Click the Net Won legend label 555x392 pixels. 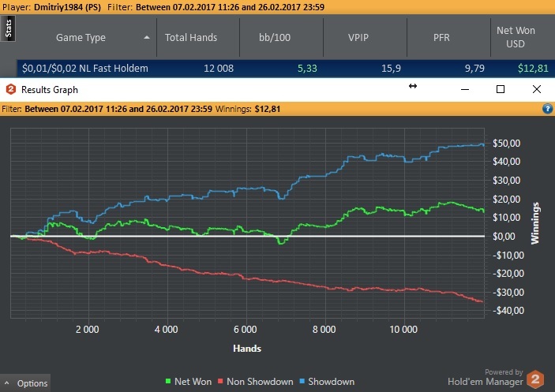pyautogui.click(x=193, y=382)
